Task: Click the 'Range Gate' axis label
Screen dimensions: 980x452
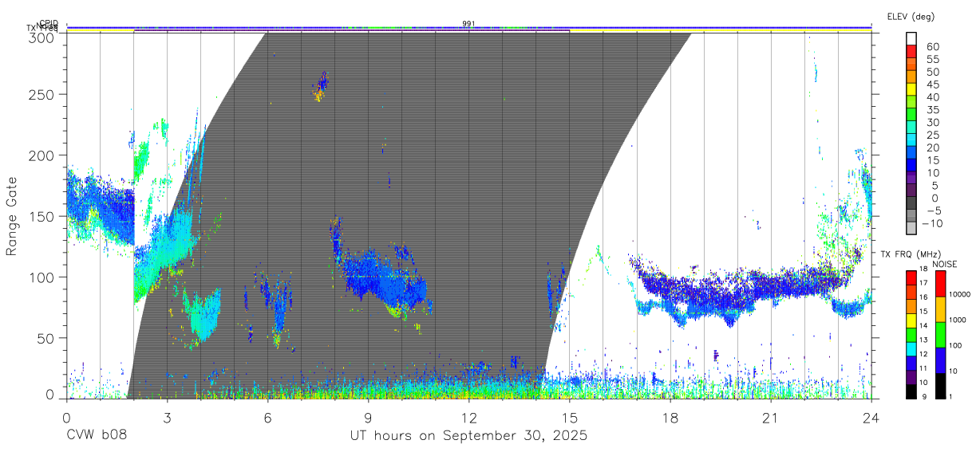Action: 12,216
